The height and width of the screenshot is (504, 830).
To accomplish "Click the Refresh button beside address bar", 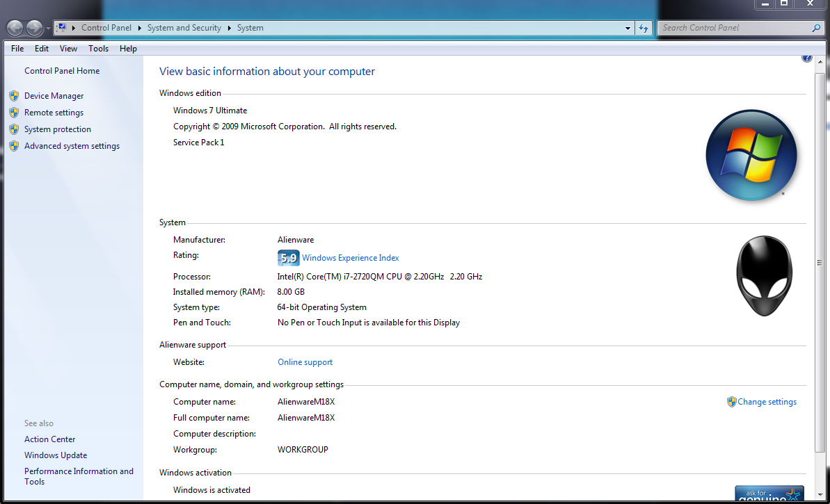I will 643,28.
